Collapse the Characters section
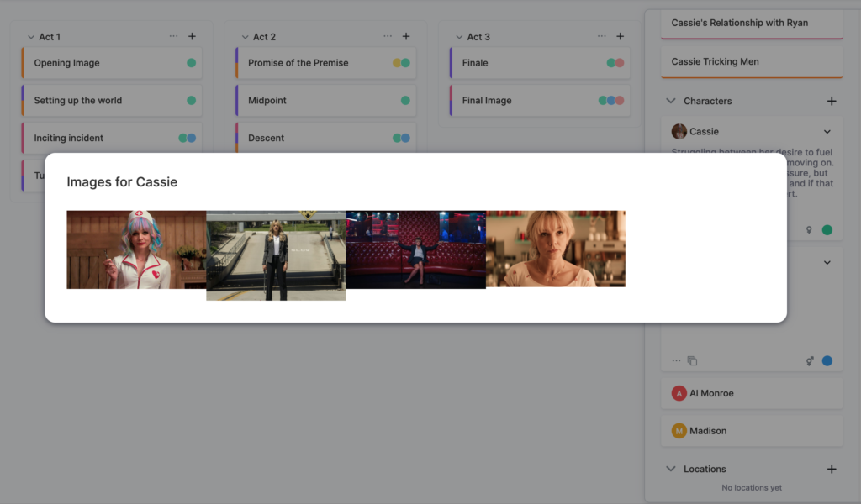 [670, 101]
